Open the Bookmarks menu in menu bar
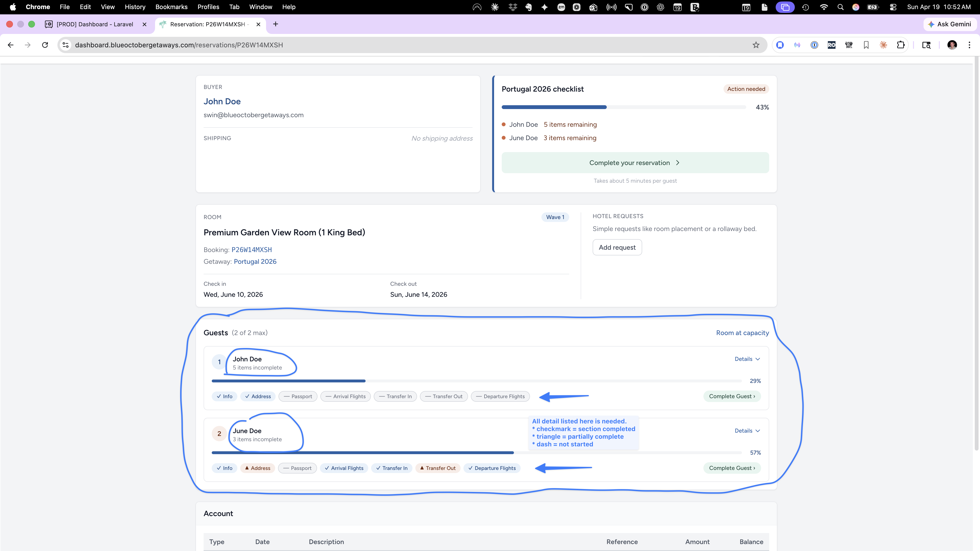The width and height of the screenshot is (980, 551). (171, 7)
